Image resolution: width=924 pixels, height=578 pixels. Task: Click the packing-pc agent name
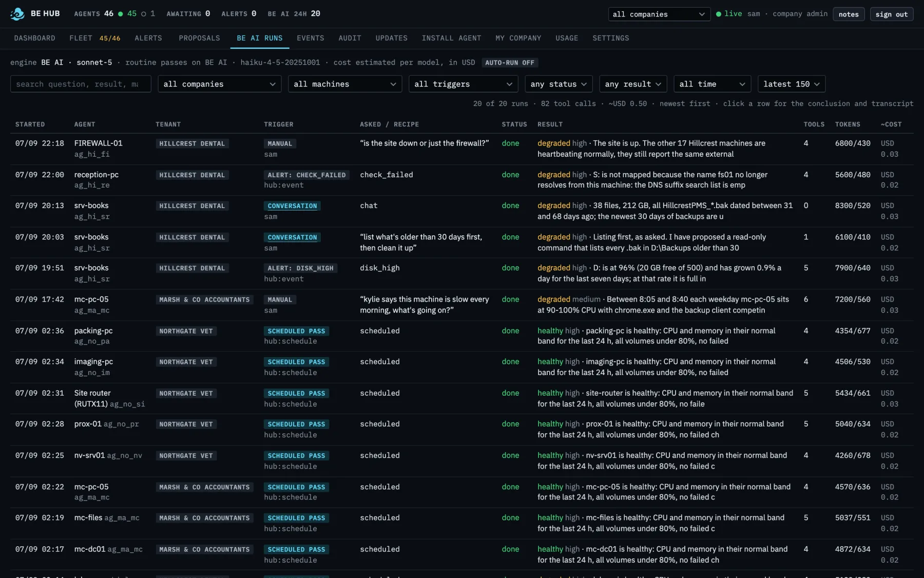point(93,331)
